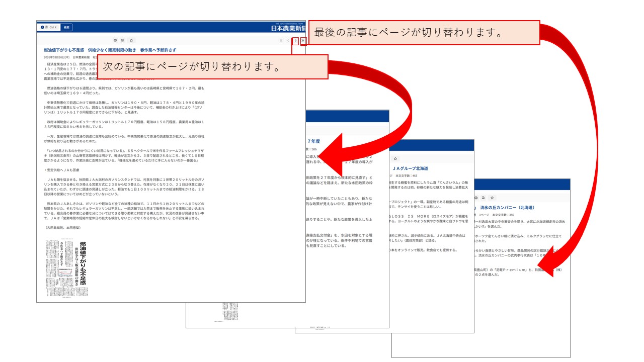Go to next article with single-right chevron
644x362 pixels.
click(296, 40)
